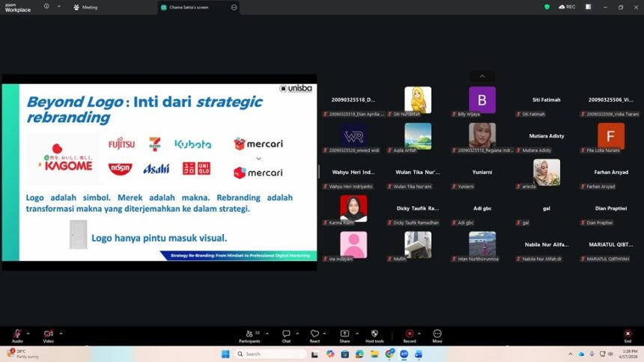The width and height of the screenshot is (644, 362).
Task: Click Dian Praptiwi participant name
Action: (x=611, y=209)
